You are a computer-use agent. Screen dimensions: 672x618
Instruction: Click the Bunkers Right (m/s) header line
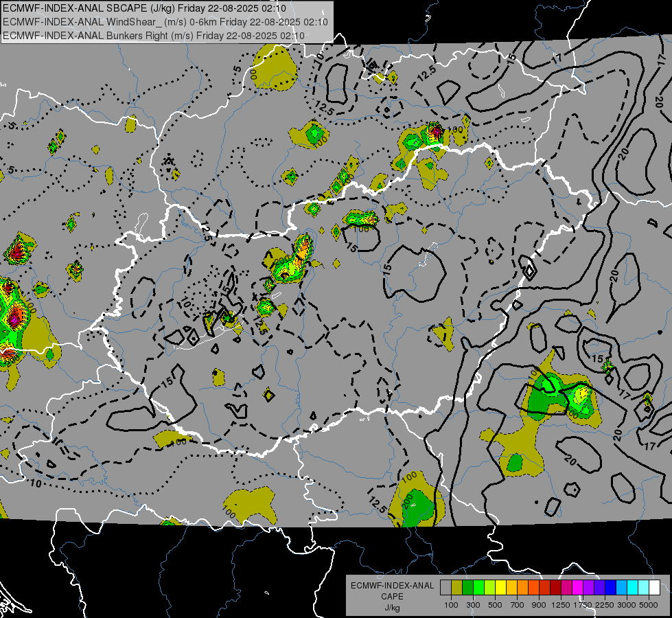pyautogui.click(x=154, y=36)
